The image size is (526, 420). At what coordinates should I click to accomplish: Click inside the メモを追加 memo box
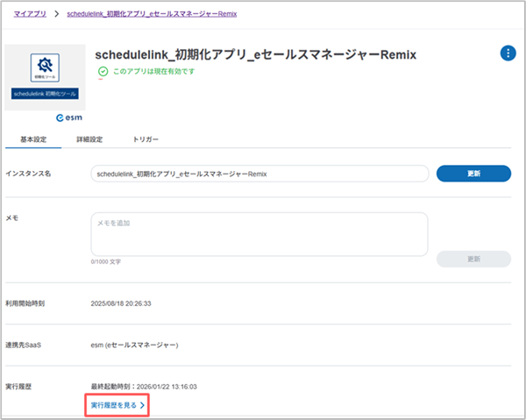point(259,233)
